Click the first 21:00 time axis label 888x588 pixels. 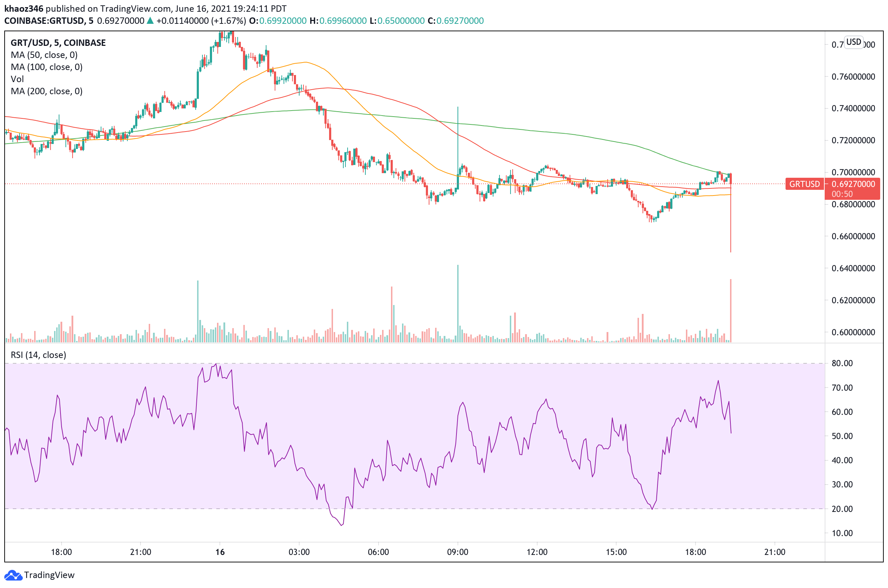141,552
